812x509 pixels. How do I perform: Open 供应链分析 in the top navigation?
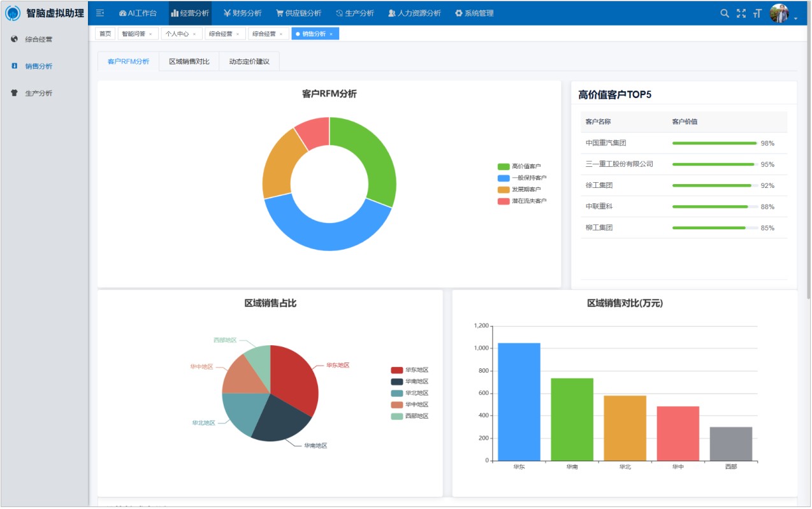pos(298,13)
